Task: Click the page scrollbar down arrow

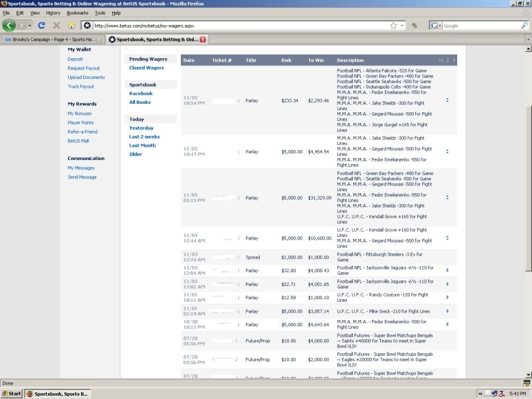Action: (x=528, y=375)
